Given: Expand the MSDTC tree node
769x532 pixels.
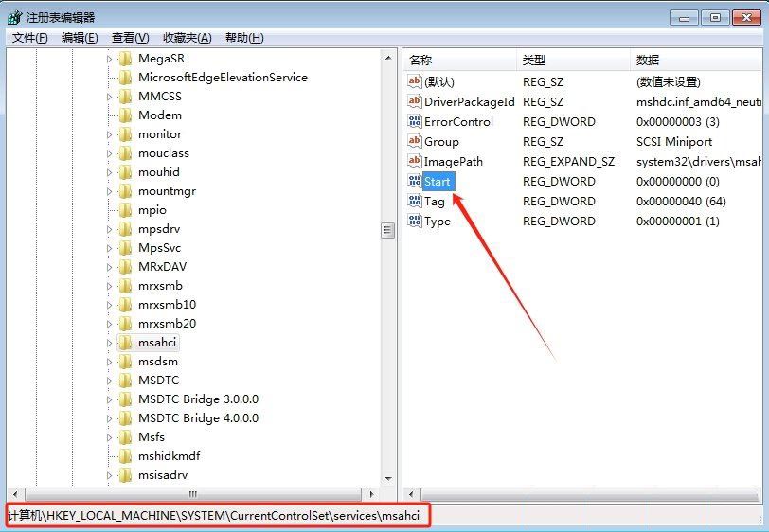Looking at the screenshot, I should [111, 381].
